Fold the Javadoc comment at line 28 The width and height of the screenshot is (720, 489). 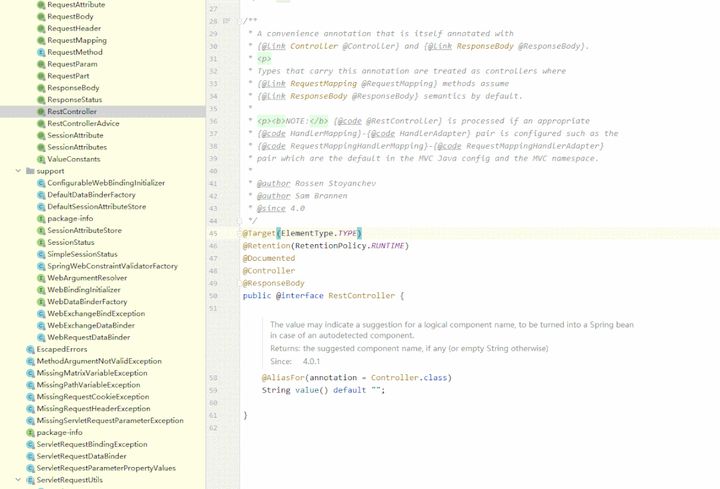coord(239,21)
